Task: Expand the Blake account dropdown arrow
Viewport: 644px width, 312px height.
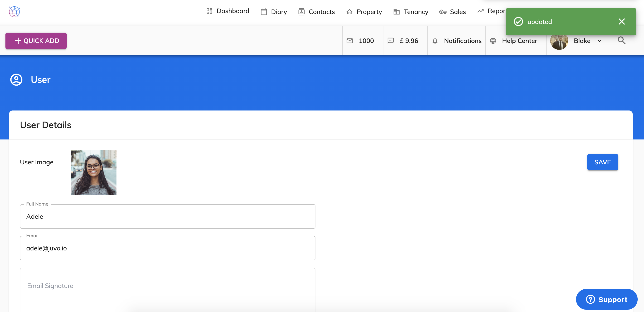Action: coord(600,41)
